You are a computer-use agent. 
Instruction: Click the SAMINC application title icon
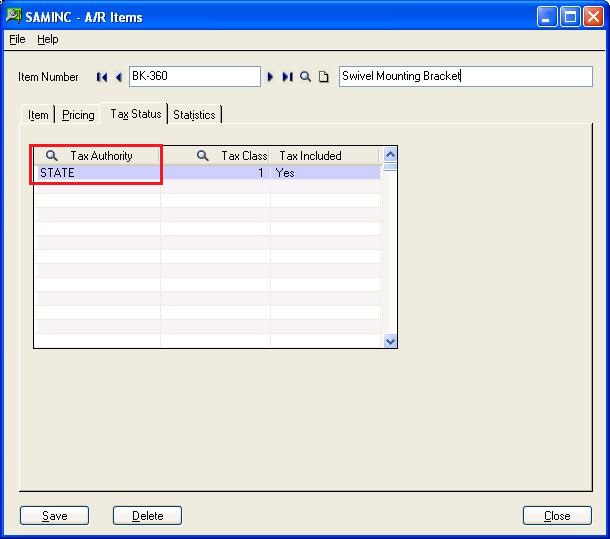click(14, 16)
